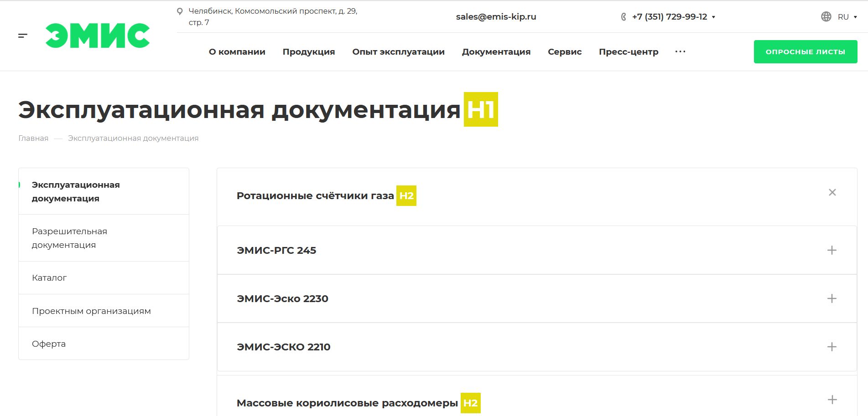Expand Массовые кориолисовые расходомеры plus icon

(x=832, y=400)
